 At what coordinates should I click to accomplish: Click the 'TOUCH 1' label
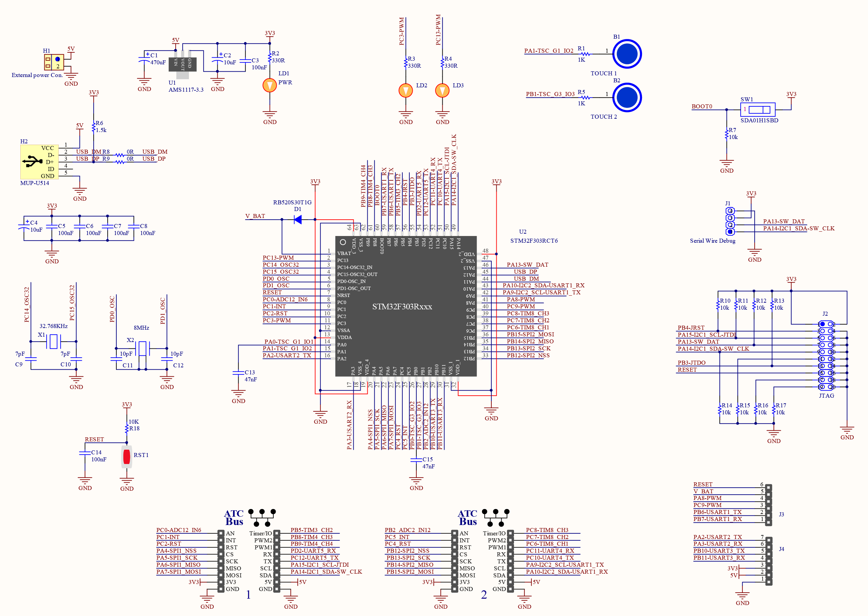pyautogui.click(x=604, y=74)
